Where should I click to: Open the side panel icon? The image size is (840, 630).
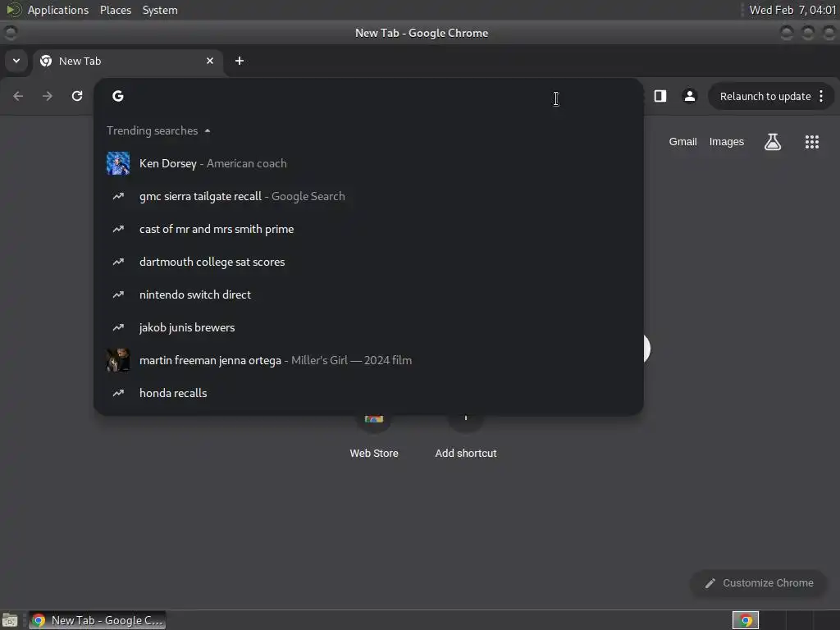click(x=660, y=96)
